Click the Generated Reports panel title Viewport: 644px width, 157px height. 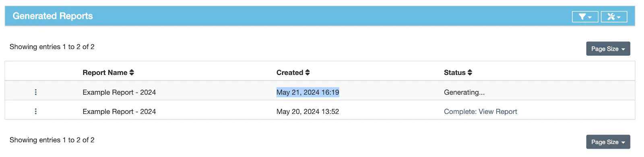tap(53, 16)
